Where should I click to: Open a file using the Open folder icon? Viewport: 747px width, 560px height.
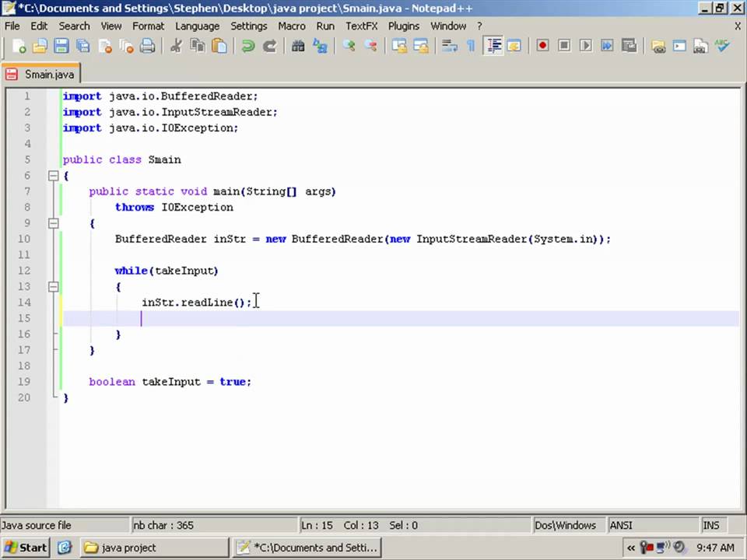coord(40,46)
